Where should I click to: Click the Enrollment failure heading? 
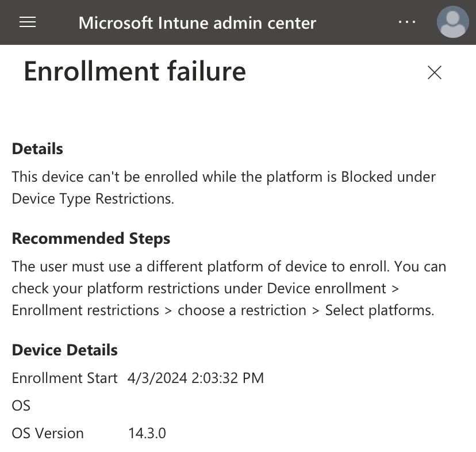[x=135, y=72]
